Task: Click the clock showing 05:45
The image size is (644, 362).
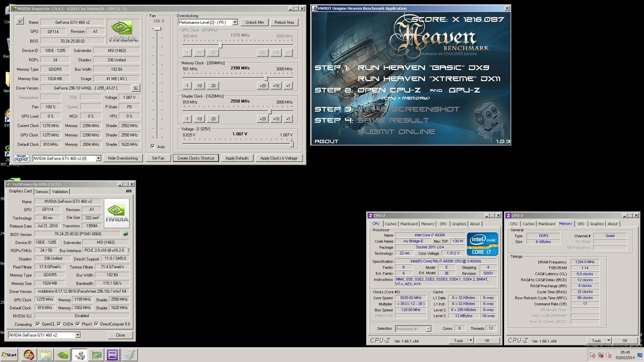Action: (x=625, y=352)
